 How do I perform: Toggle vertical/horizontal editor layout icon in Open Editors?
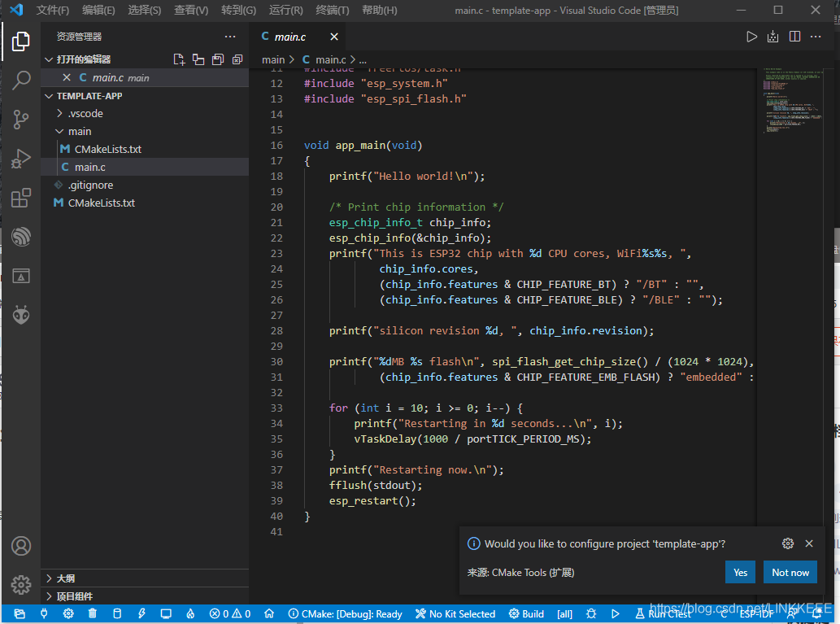[x=198, y=59]
